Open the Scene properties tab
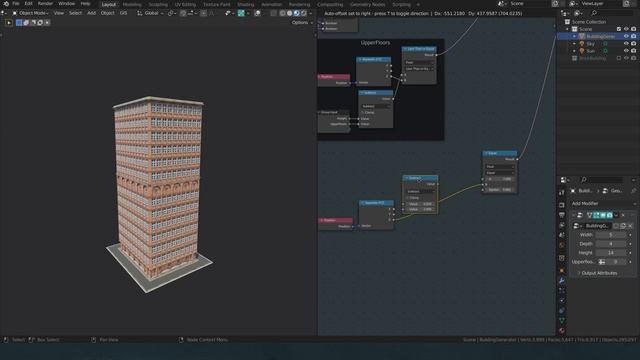 pyautogui.click(x=562, y=236)
